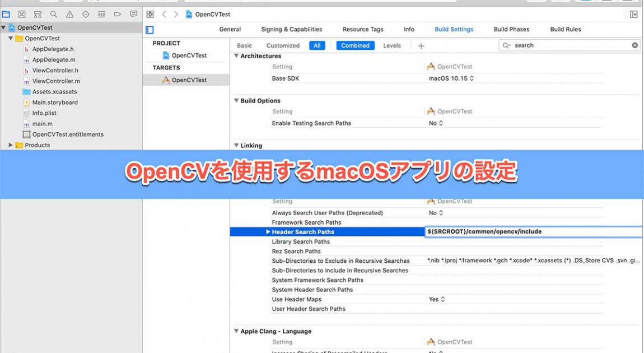The image size is (644, 353).
Task: Go forward with the right chevron
Action: pos(176,15)
